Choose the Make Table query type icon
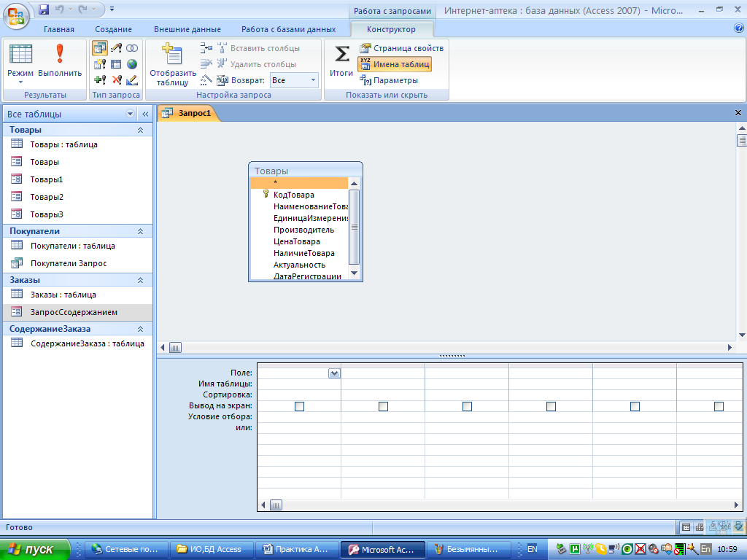This screenshot has width=747, height=560. [x=99, y=64]
